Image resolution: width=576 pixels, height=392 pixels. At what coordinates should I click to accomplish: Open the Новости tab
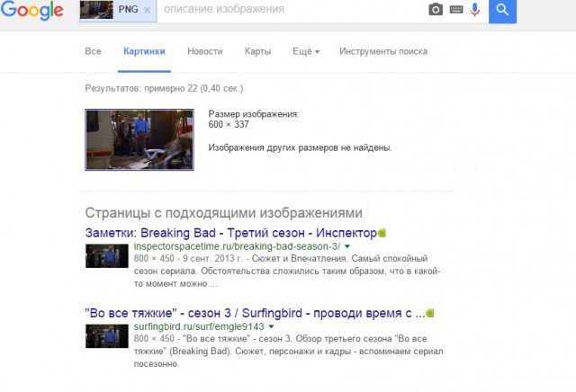(205, 51)
